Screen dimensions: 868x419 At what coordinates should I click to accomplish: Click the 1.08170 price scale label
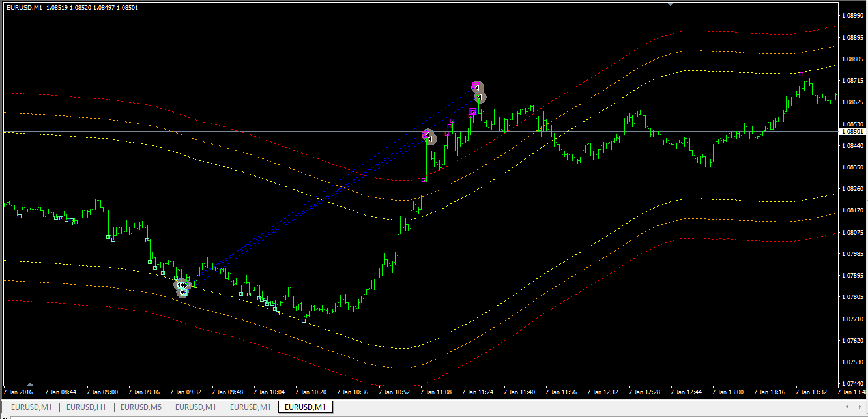(852, 210)
